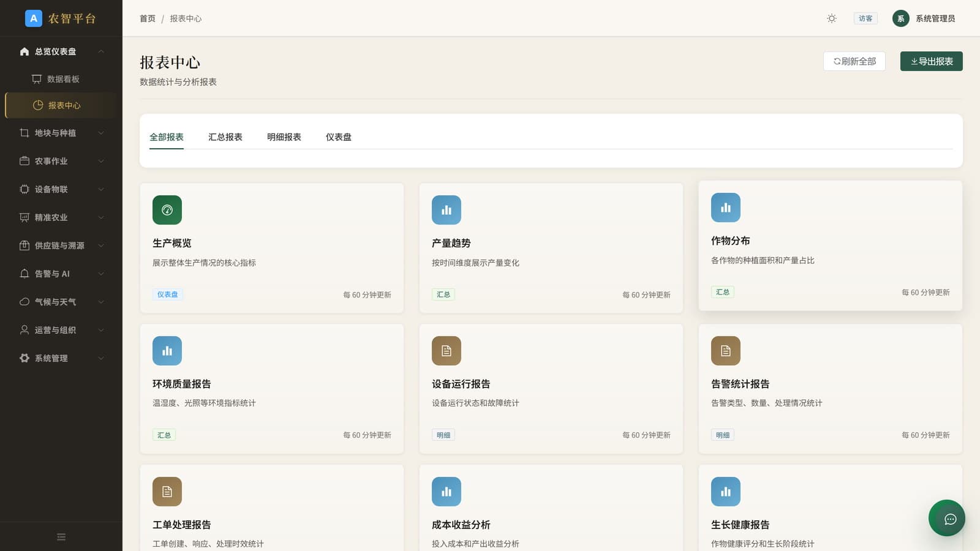Screen dimensions: 980x551
Task: Expand the 运营与组织 submenu chevron
Action: (101, 330)
